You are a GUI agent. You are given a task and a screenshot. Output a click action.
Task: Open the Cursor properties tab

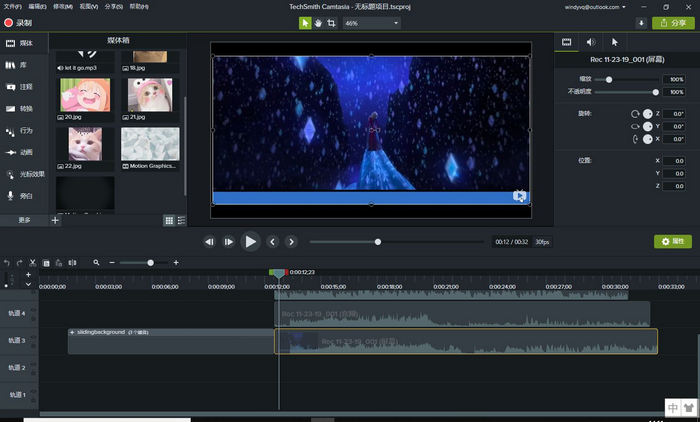pos(615,42)
